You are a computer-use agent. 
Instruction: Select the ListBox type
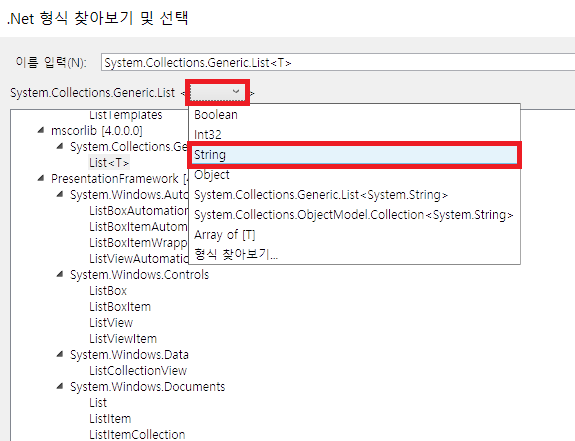(108, 291)
